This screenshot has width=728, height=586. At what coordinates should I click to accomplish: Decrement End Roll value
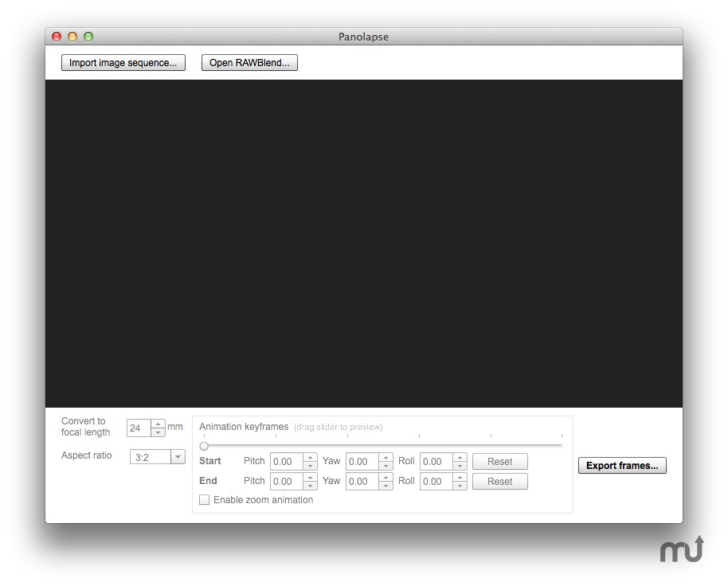coord(460,486)
